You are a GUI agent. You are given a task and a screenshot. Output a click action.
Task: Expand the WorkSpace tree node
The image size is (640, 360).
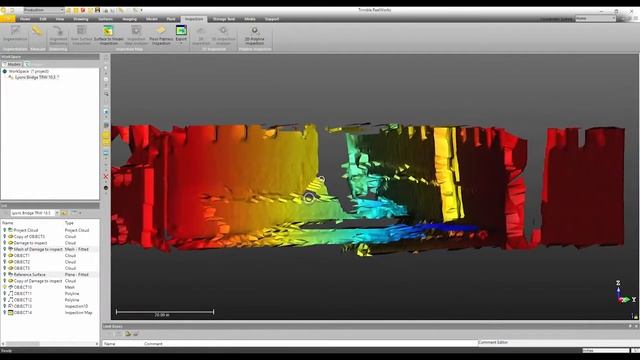tap(4, 71)
